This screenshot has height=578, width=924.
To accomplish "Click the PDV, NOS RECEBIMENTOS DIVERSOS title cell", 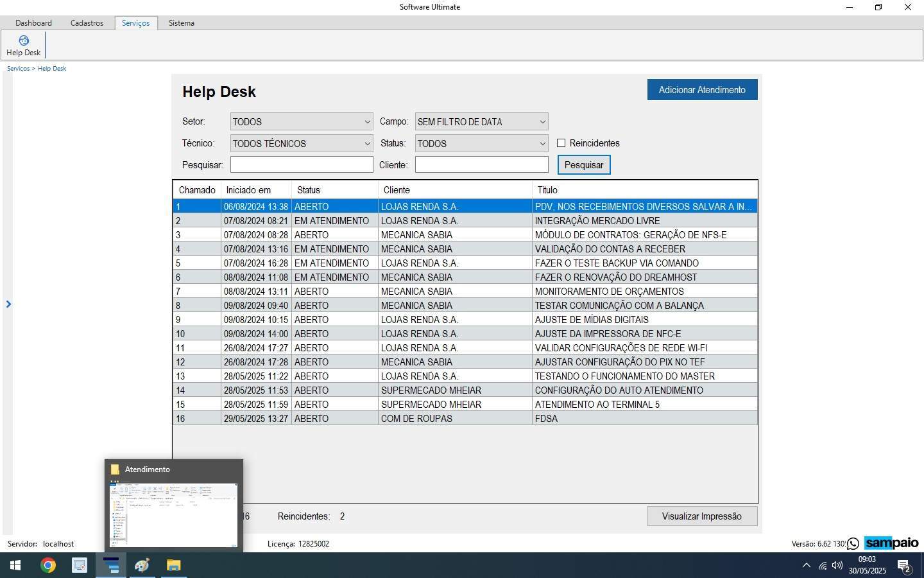I will tap(645, 207).
